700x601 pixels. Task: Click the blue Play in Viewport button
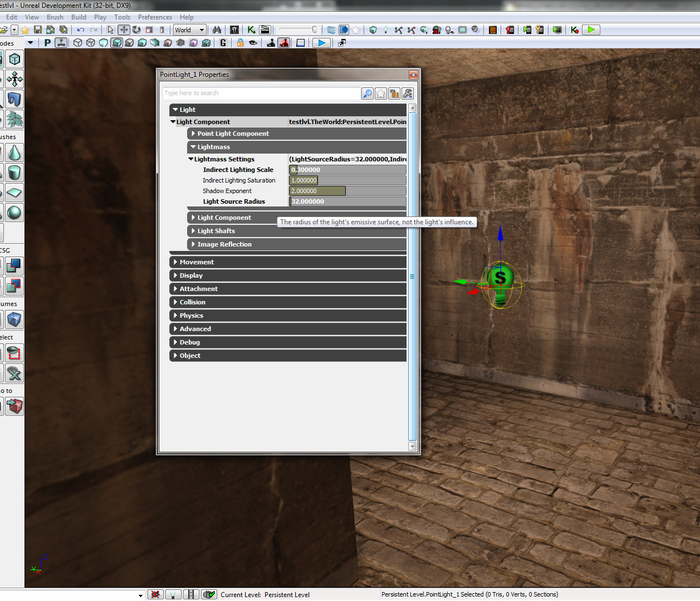point(321,43)
